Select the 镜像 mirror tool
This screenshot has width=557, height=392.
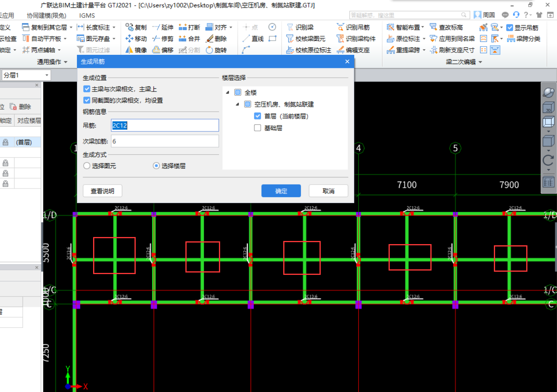click(136, 50)
